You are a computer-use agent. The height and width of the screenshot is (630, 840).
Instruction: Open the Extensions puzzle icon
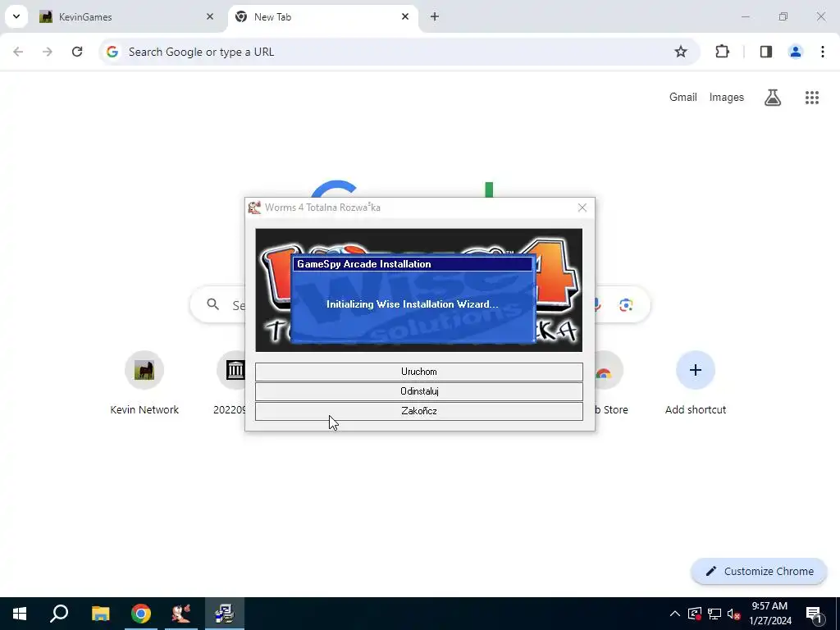722,52
